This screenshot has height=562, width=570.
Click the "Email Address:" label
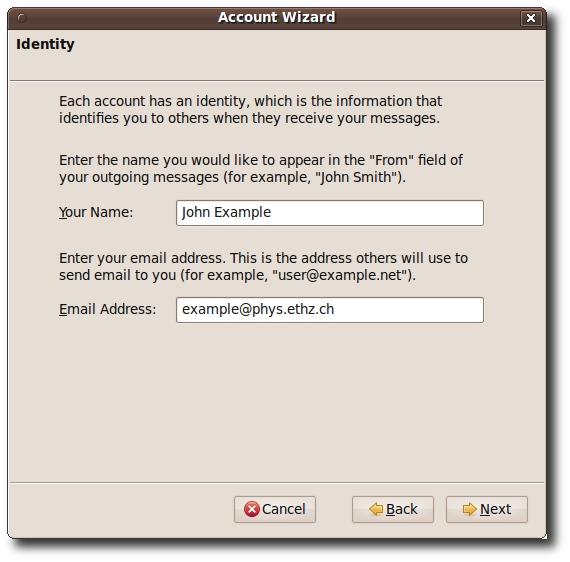click(108, 309)
